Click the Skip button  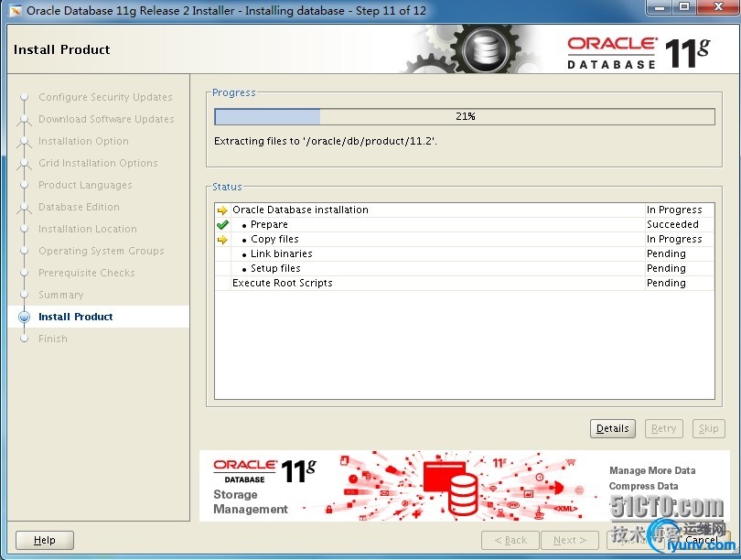point(708,428)
